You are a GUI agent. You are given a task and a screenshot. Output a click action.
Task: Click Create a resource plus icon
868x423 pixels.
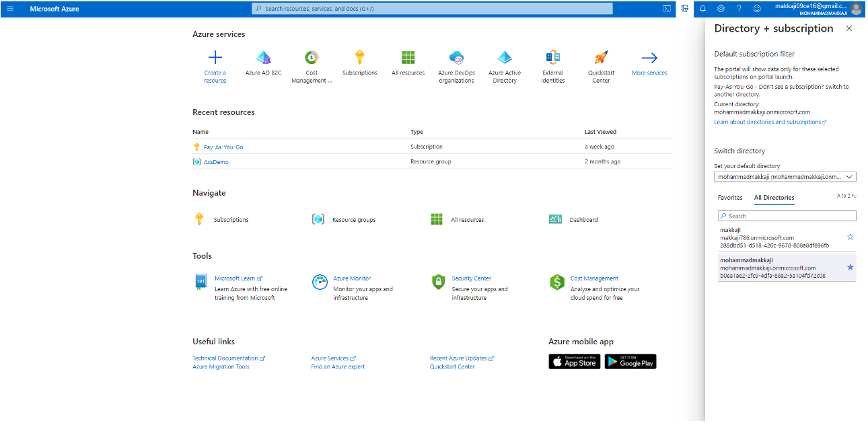[x=215, y=58]
